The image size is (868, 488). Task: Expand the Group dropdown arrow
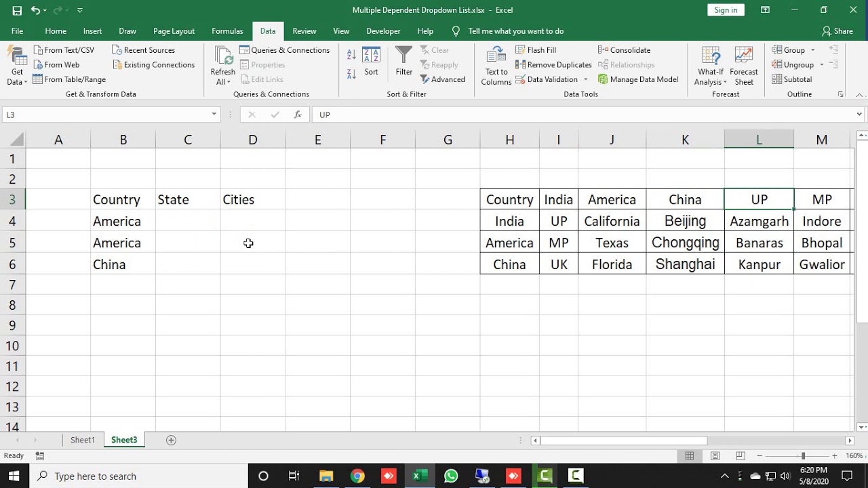pos(812,50)
